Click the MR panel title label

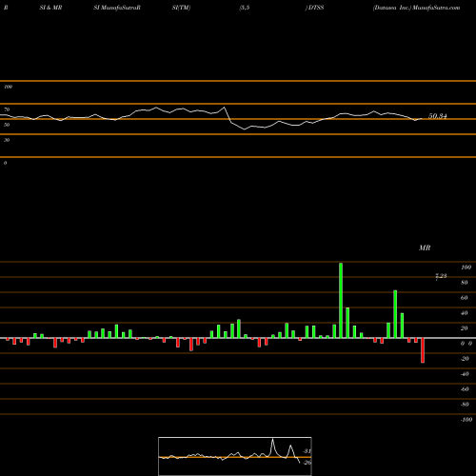coord(425,248)
